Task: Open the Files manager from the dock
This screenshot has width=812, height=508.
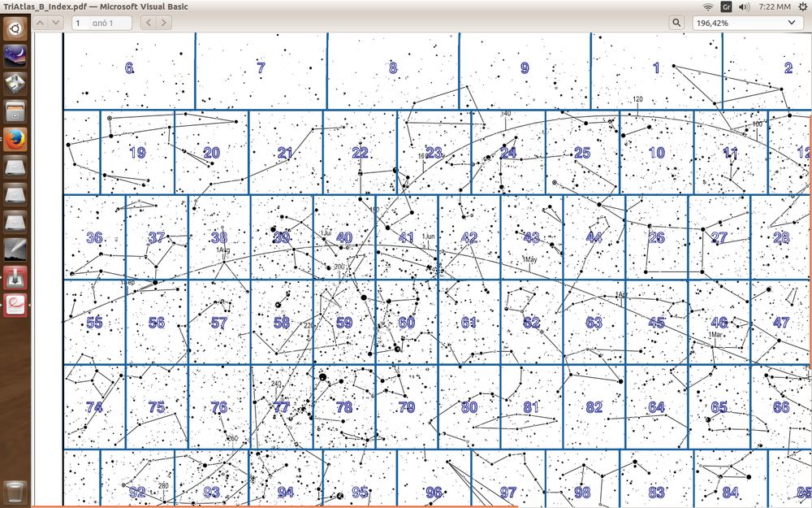Action: (x=15, y=111)
